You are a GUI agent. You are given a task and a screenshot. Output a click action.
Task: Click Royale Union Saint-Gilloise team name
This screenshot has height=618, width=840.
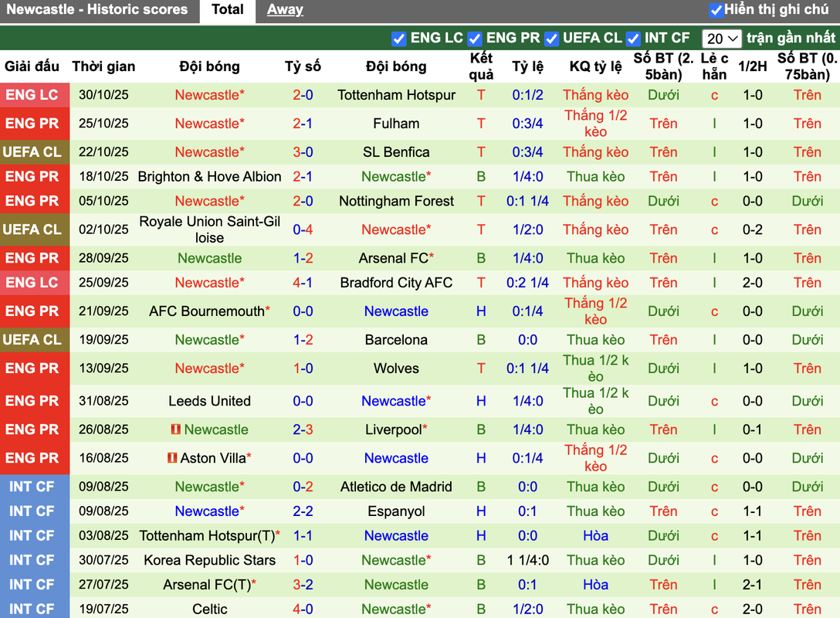(x=209, y=229)
